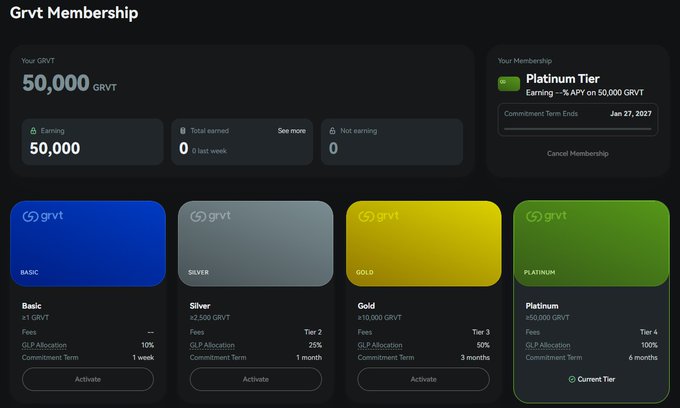Click the Grvt Membership heading

(x=74, y=13)
